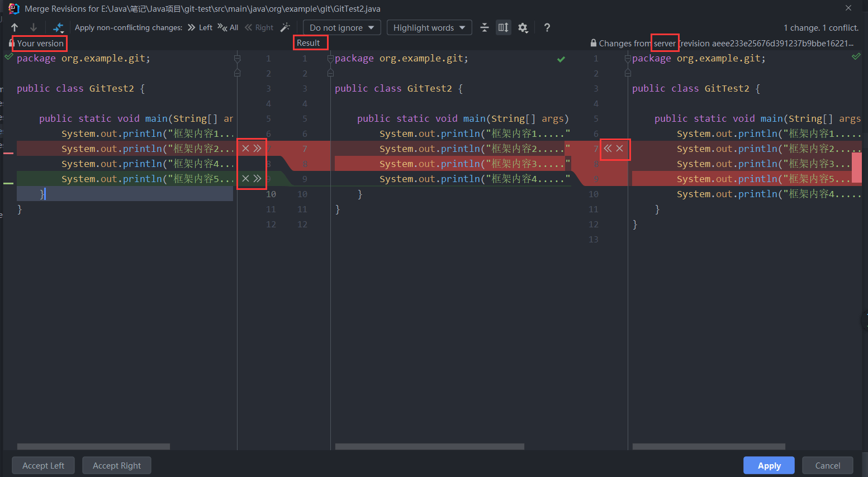868x477 pixels.
Task: Click the IntelliJ icon in the title bar
Action: (x=13, y=8)
